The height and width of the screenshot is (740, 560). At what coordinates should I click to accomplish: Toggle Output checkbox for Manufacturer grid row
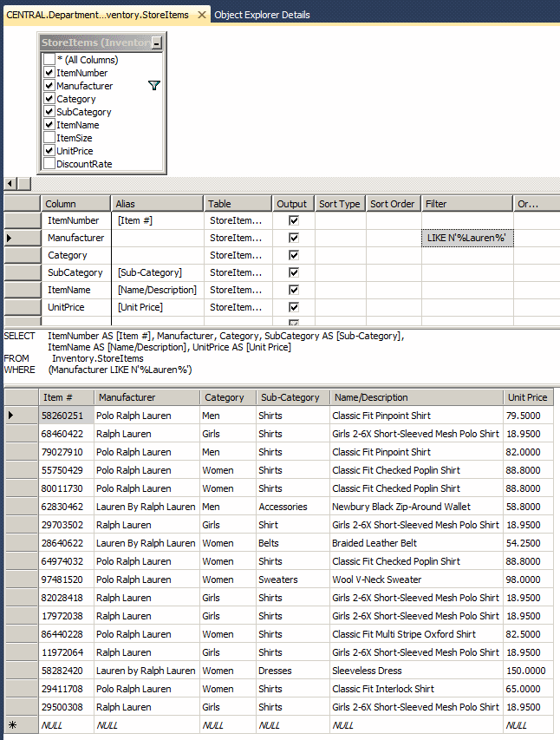[x=294, y=238]
